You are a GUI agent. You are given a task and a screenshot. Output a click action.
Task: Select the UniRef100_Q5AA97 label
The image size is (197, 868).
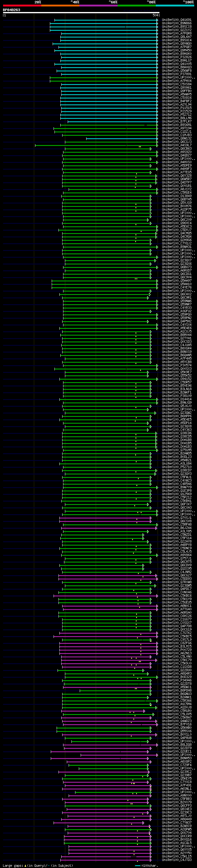pyautogui.click(x=177, y=281)
